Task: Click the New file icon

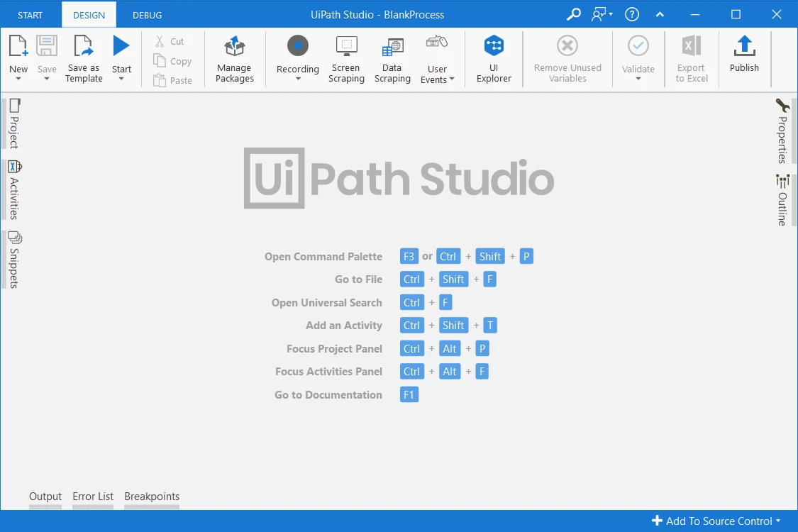Action: point(18,46)
